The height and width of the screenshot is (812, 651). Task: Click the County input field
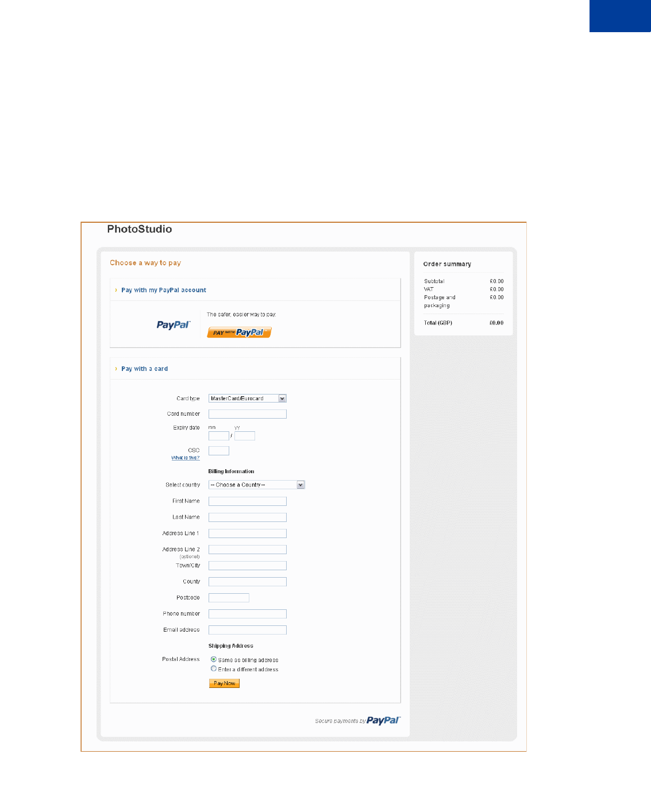pyautogui.click(x=248, y=582)
